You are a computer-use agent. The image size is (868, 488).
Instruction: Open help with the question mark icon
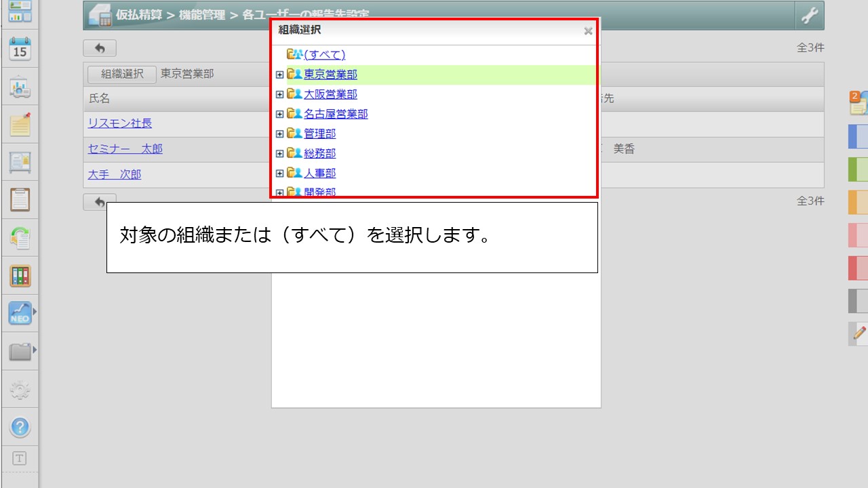coord(20,427)
